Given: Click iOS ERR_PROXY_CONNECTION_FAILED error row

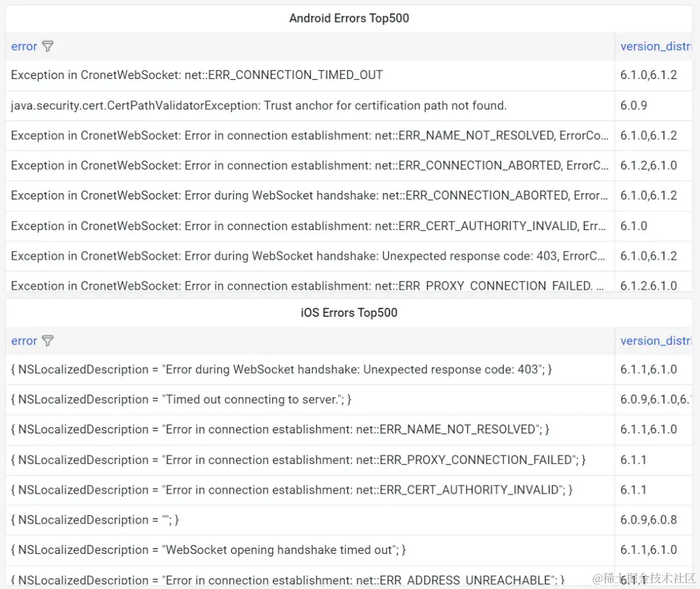Looking at the screenshot, I should (x=298, y=459).
